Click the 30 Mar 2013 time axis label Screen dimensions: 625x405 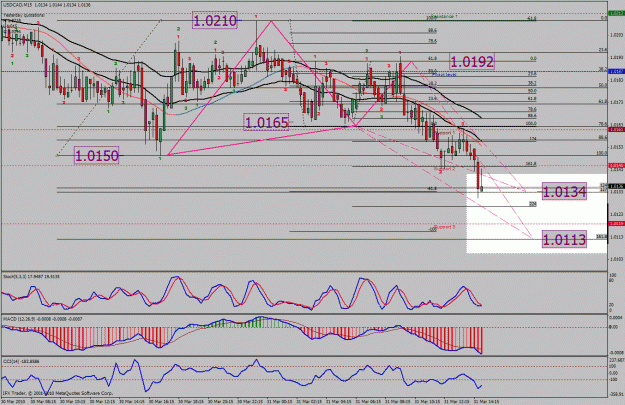[14, 401]
